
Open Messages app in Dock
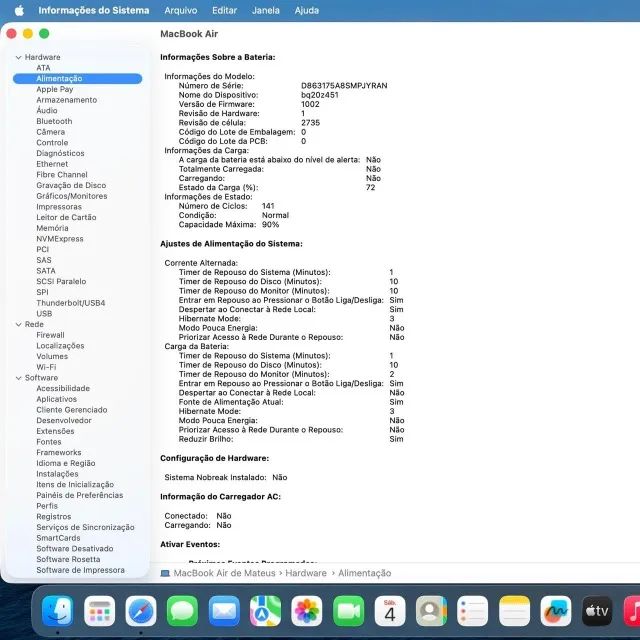tap(182, 611)
